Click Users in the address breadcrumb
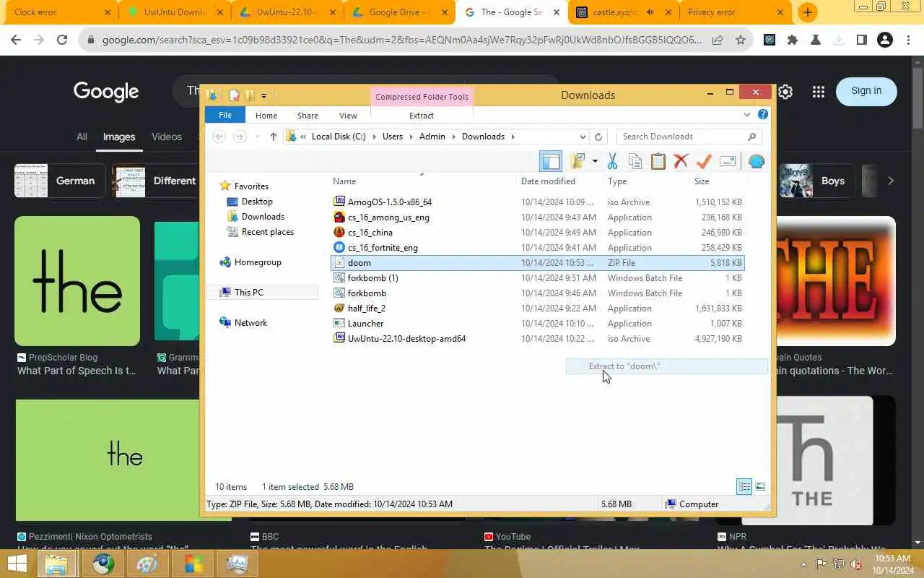The image size is (924, 578). click(x=393, y=137)
